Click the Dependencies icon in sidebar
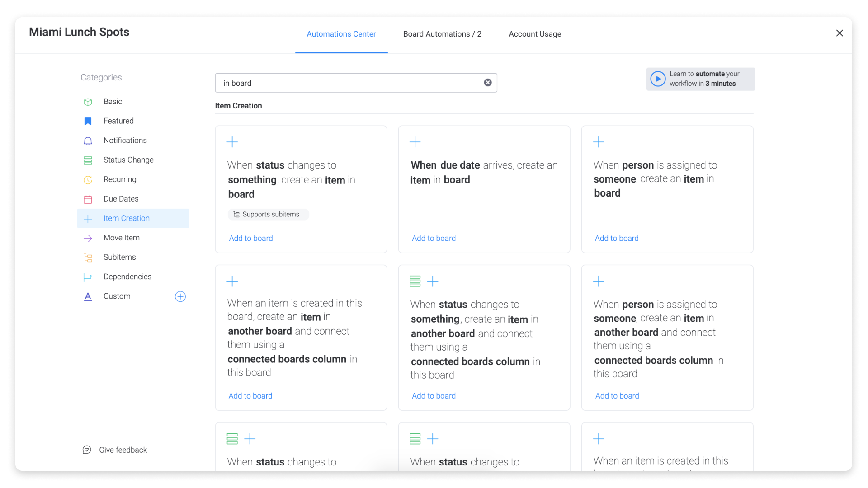The image size is (868, 488). point(88,277)
